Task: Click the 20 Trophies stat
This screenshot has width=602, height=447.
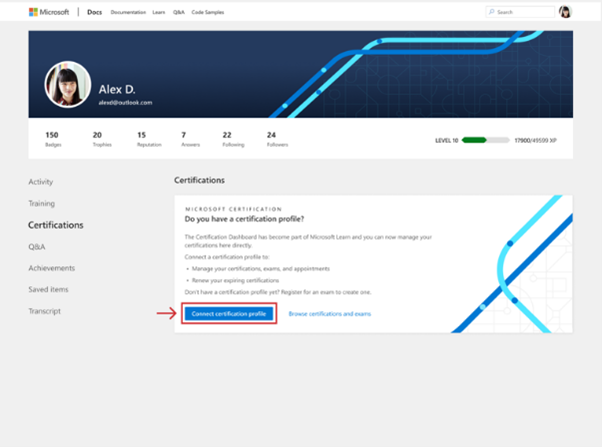Action: [x=102, y=139]
